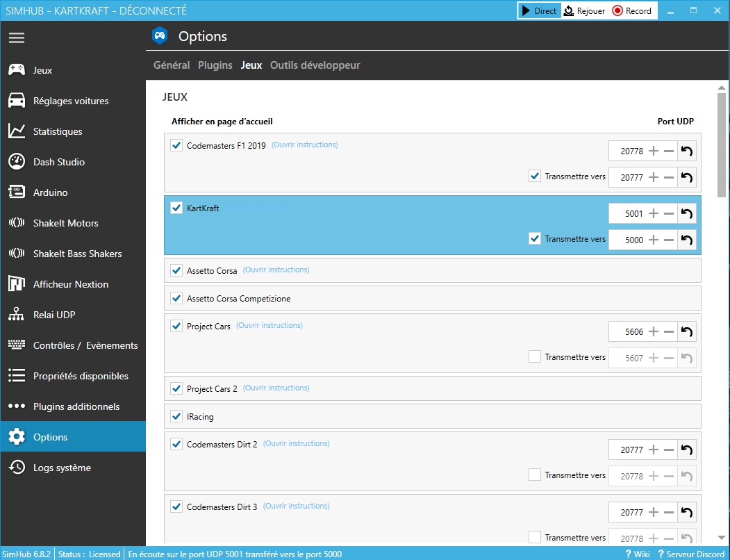Enable Dirt 2 Transmettre vers checkbox
Image resolution: width=730 pixels, height=560 pixels.
click(534, 475)
